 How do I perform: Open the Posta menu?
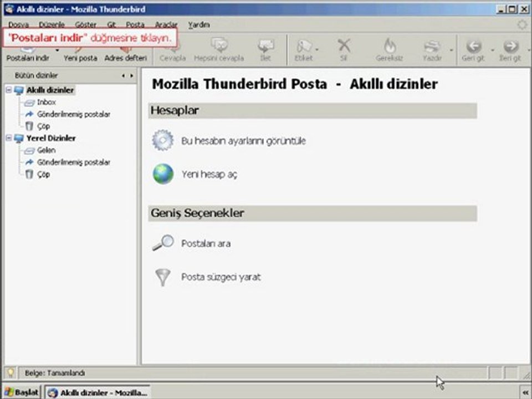(x=135, y=25)
